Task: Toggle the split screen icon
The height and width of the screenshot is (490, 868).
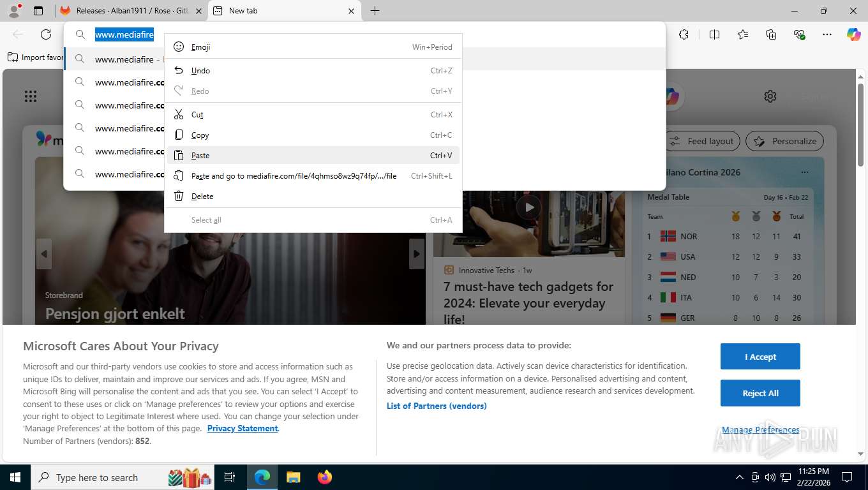Action: point(714,34)
